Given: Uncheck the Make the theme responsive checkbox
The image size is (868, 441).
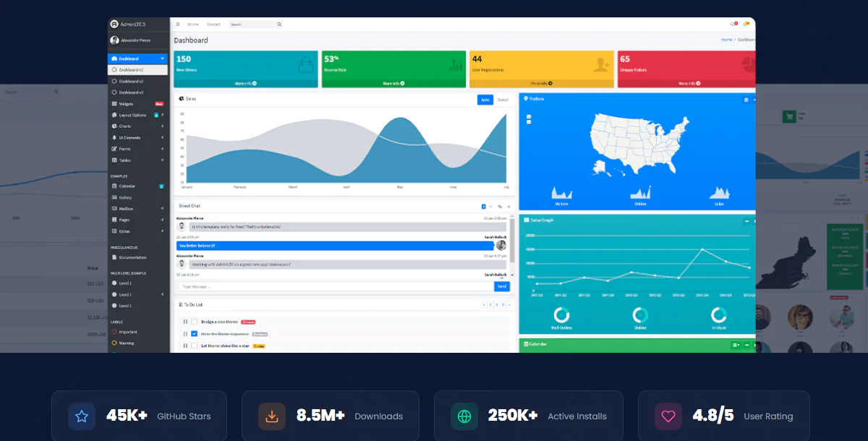Looking at the screenshot, I should (194, 334).
